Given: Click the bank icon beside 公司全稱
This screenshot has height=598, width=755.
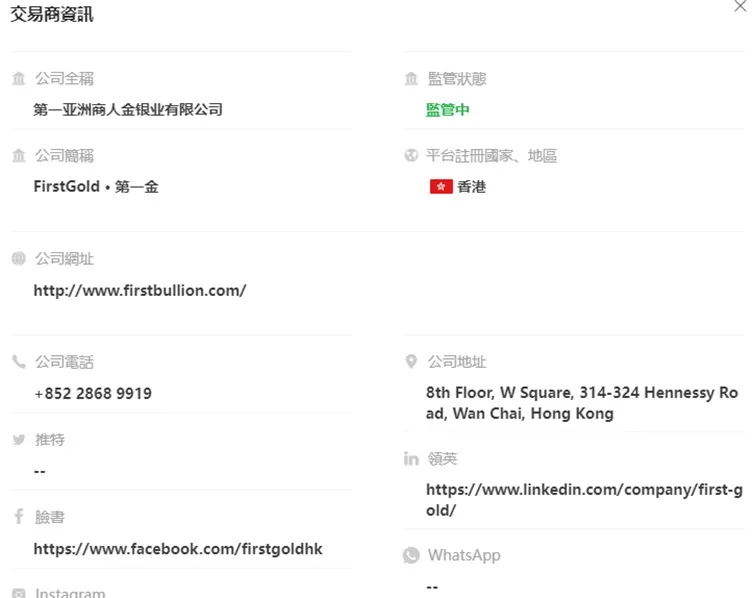Looking at the screenshot, I should (x=19, y=78).
